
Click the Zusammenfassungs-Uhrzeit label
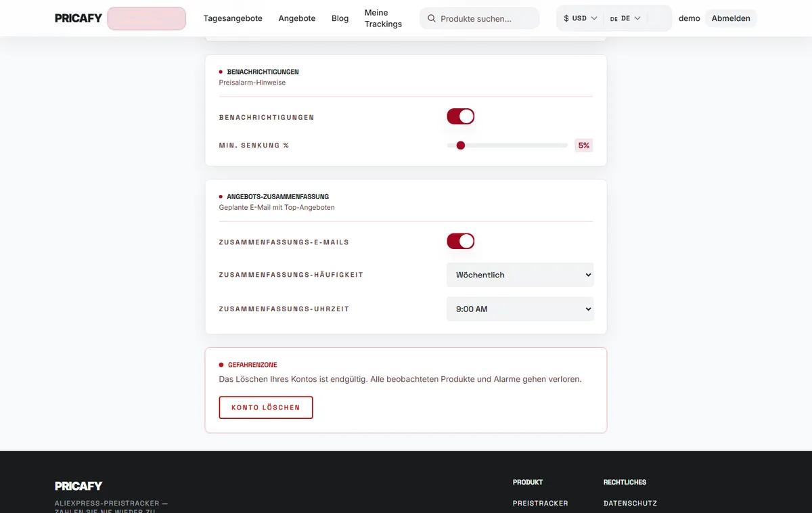[x=284, y=309]
